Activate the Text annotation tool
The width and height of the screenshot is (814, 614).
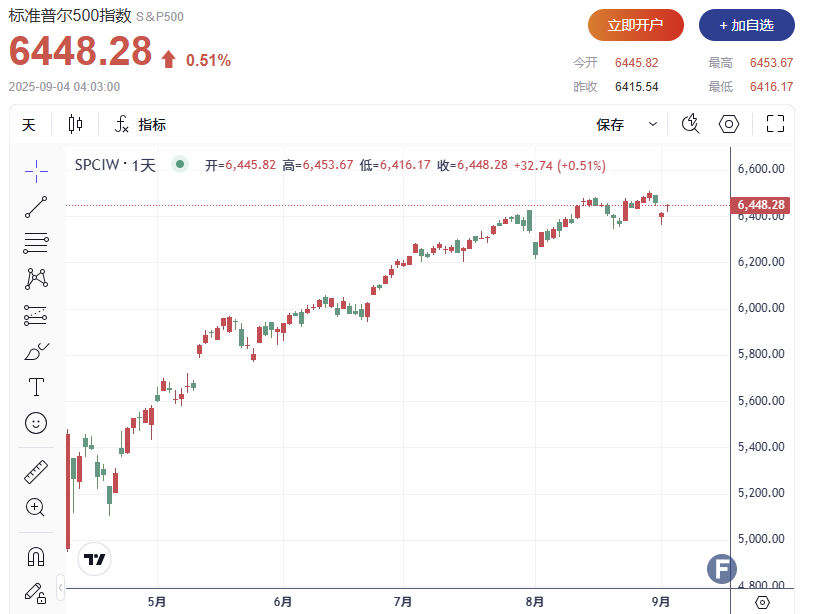click(x=36, y=386)
